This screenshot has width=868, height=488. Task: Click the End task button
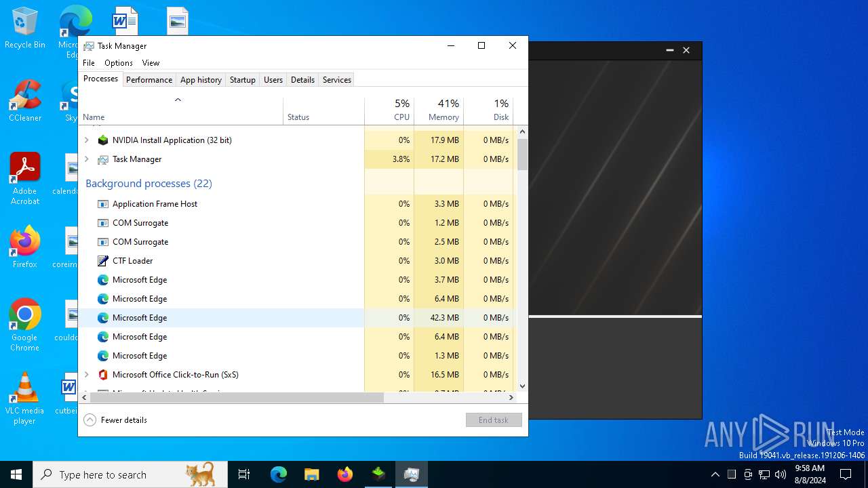pos(494,420)
